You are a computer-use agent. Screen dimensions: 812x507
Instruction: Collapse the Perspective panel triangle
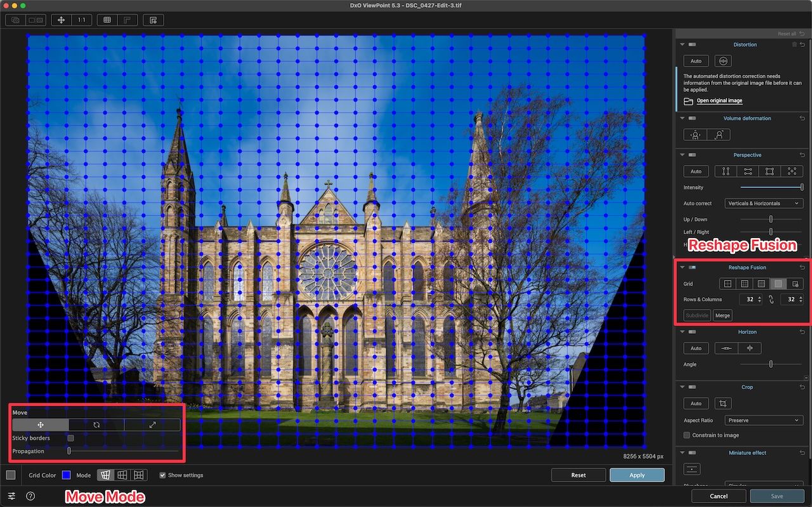click(x=682, y=155)
